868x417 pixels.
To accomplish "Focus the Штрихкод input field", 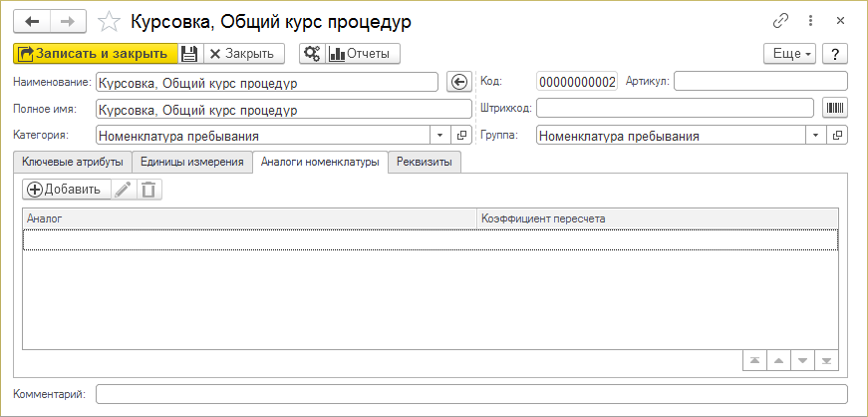I will [675, 108].
